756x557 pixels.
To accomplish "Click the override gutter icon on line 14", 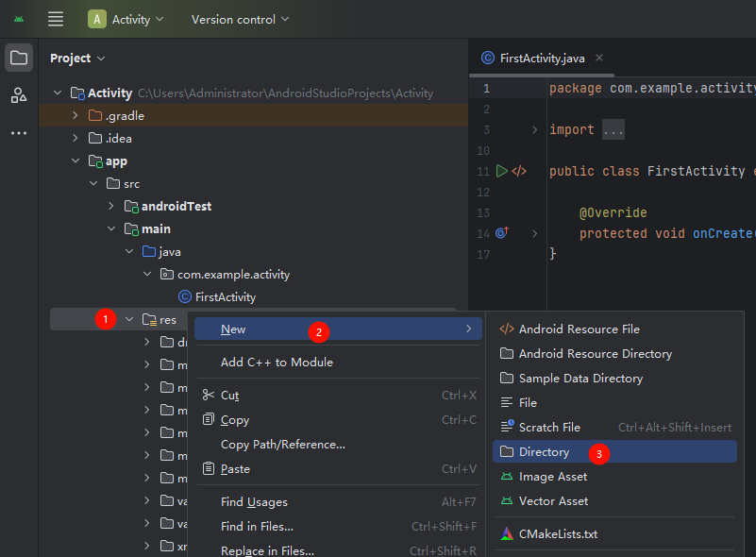I will click(x=502, y=233).
